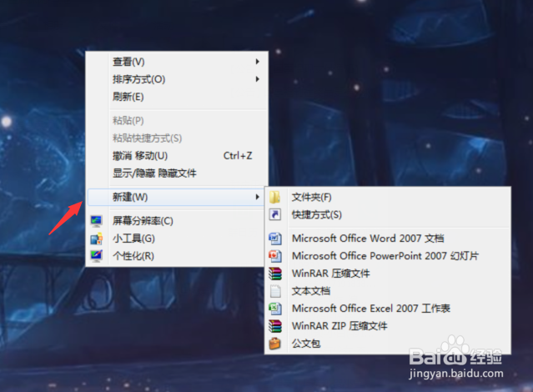Click the Excel worksheet icon in submenu
The height and width of the screenshot is (392, 533).
point(275,309)
